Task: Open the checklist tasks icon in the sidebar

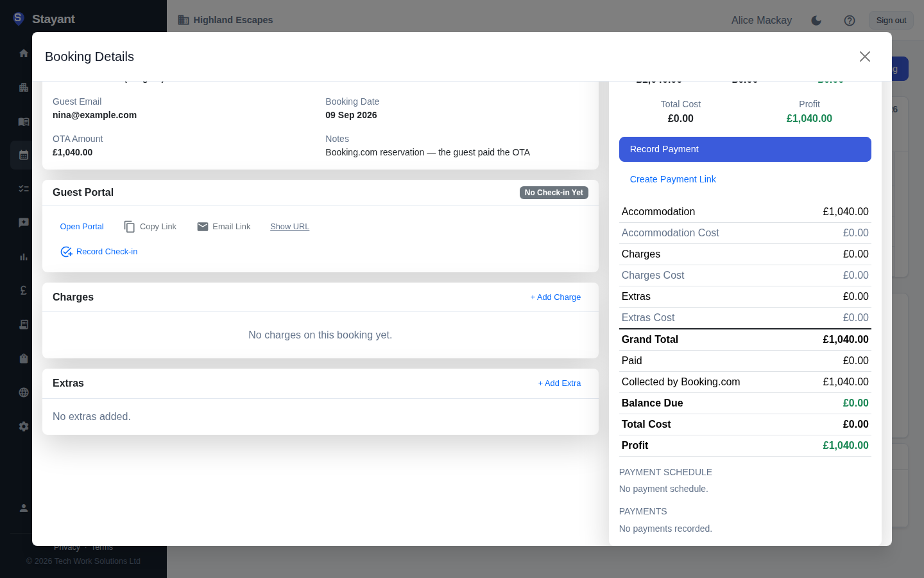Action: point(24,189)
